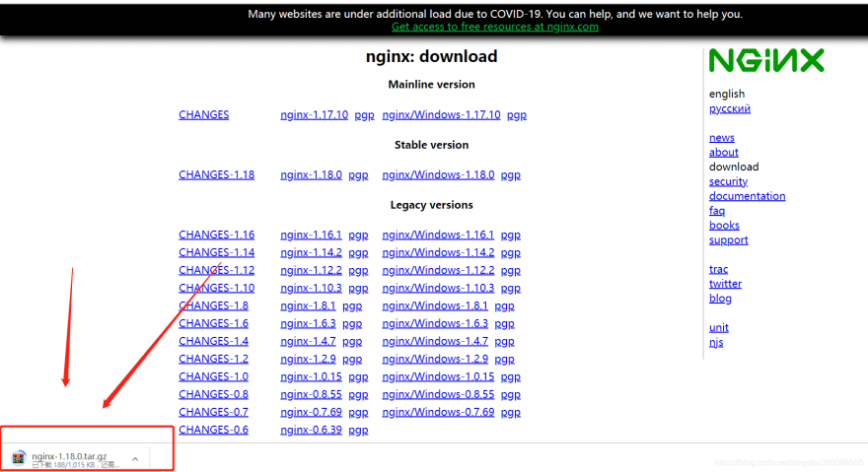Download nginx/Windows-1.16.1
This screenshot has width=868, height=472.
click(x=438, y=235)
